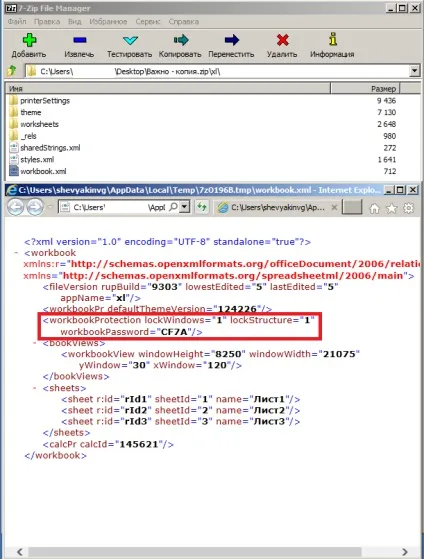
Task: Click the sheet rId3 Лист3 line
Action: (x=180, y=422)
